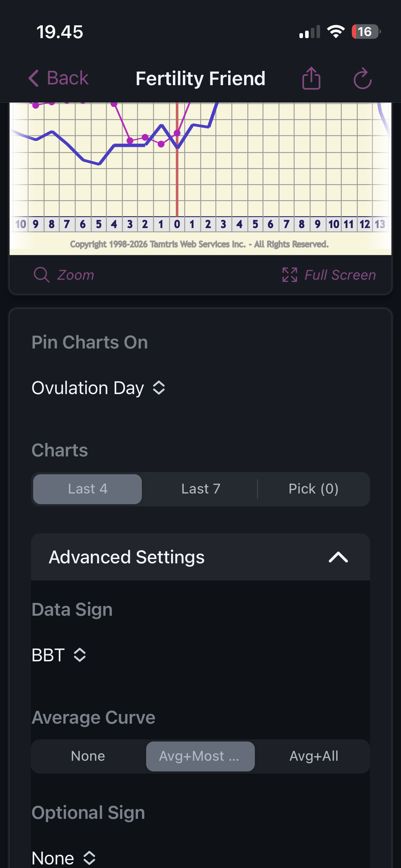Screen dimensions: 401x868
Task: Open the Optional Sign None dropdown
Action: click(63, 857)
